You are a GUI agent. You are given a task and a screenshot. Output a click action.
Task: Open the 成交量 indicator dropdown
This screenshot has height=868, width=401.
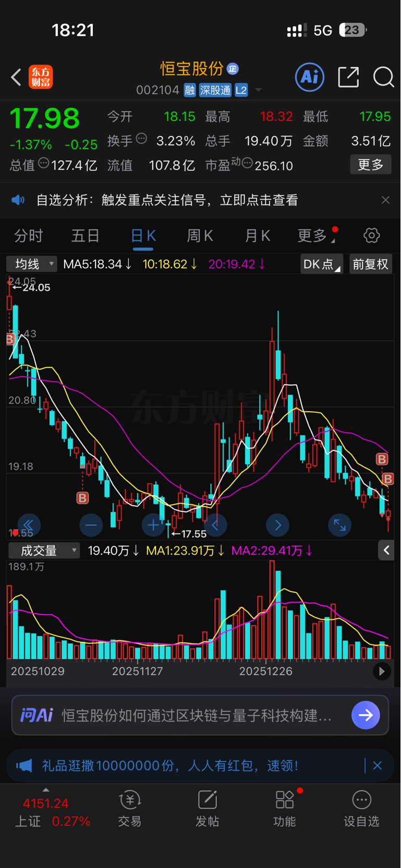click(x=44, y=551)
